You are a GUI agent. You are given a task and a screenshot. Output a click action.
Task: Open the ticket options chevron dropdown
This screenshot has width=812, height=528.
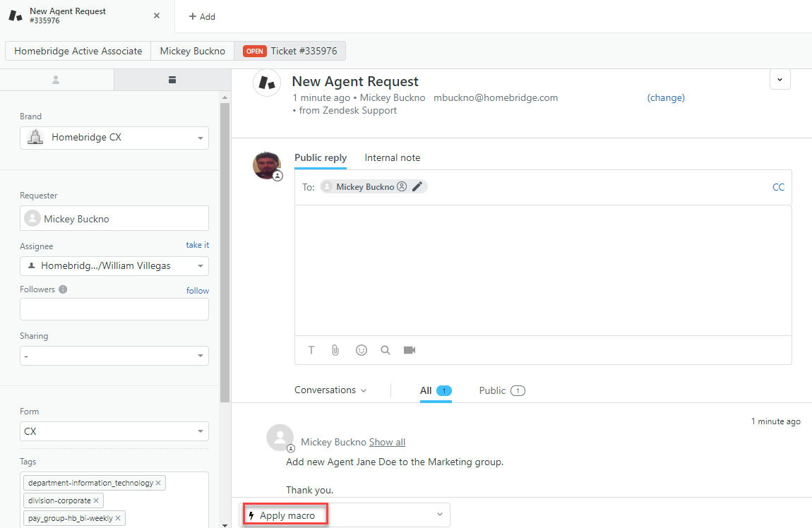point(780,80)
